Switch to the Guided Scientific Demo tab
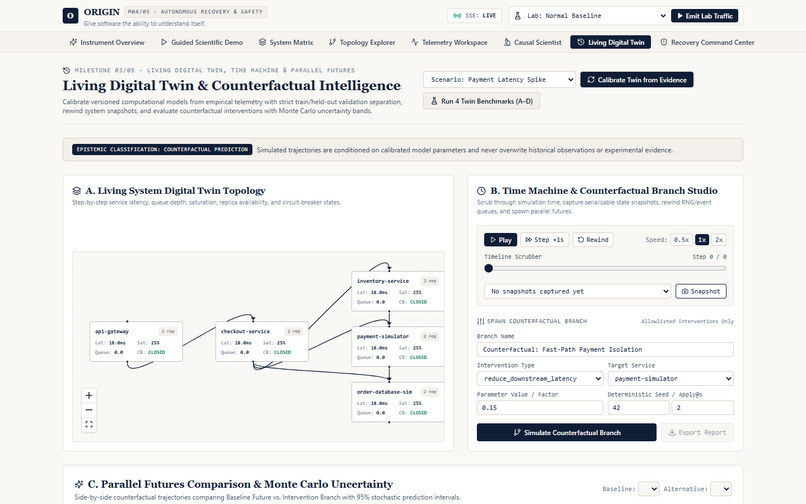Screen dimensions: 806x504 coord(202,42)
